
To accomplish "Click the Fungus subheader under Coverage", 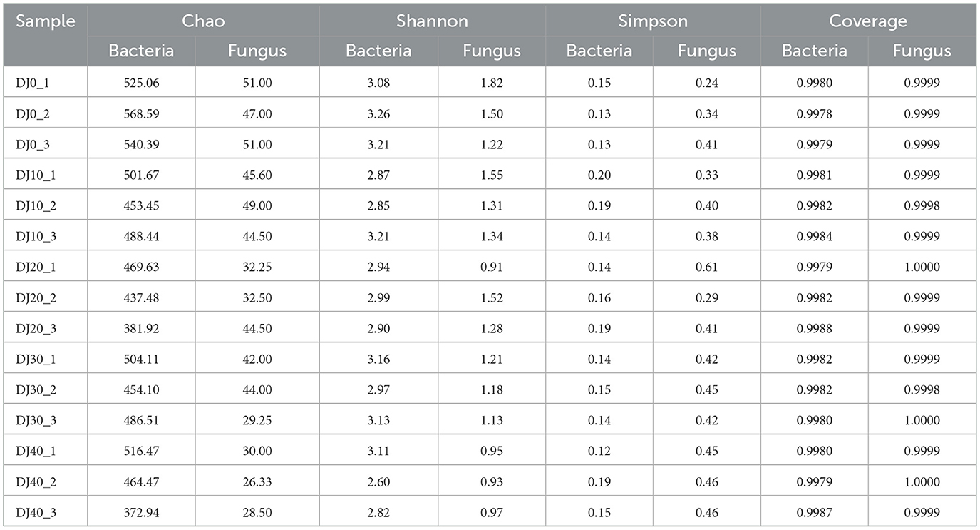I will tap(922, 51).
